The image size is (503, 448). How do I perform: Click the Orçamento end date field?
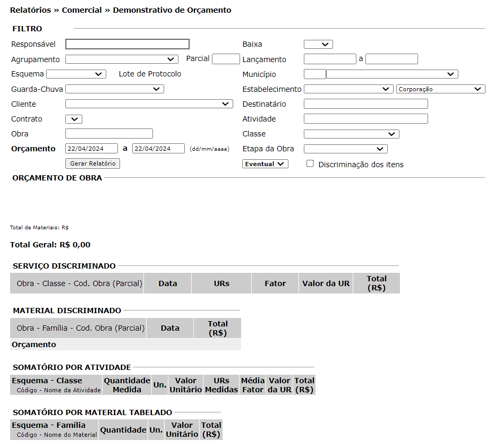point(158,149)
